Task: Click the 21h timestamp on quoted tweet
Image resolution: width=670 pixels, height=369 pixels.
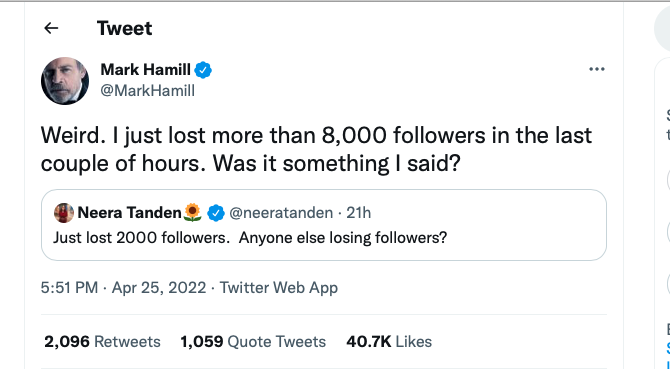Action: [359, 213]
